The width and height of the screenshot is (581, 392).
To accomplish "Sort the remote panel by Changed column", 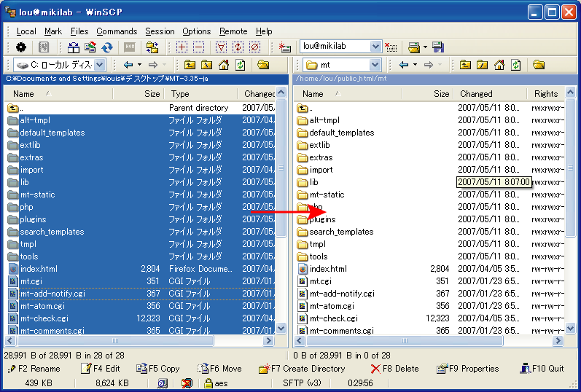I will click(x=490, y=94).
